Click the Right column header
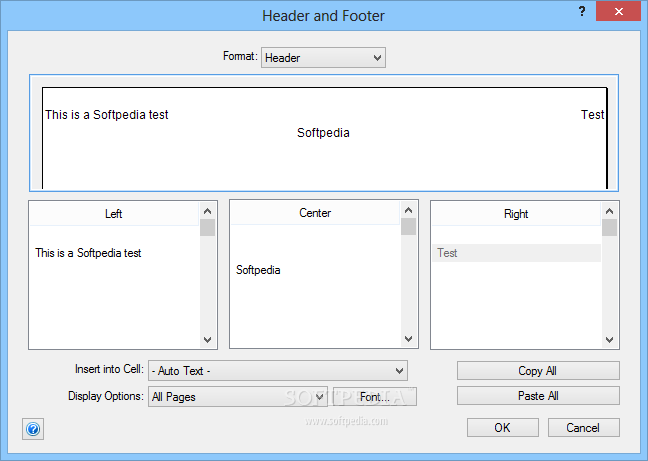Viewport: 648px width, 461px height. [516, 214]
